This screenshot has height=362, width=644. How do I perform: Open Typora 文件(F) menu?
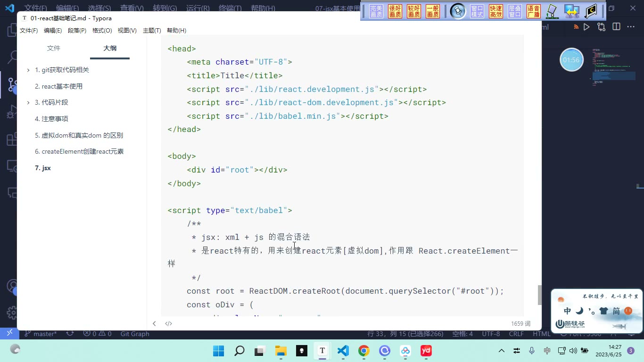(x=29, y=31)
